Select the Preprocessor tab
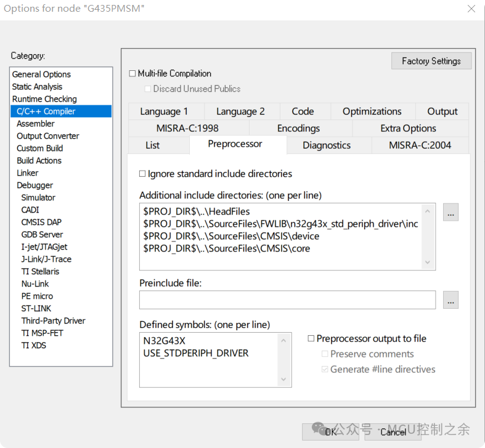The height and width of the screenshot is (448, 485). click(238, 144)
